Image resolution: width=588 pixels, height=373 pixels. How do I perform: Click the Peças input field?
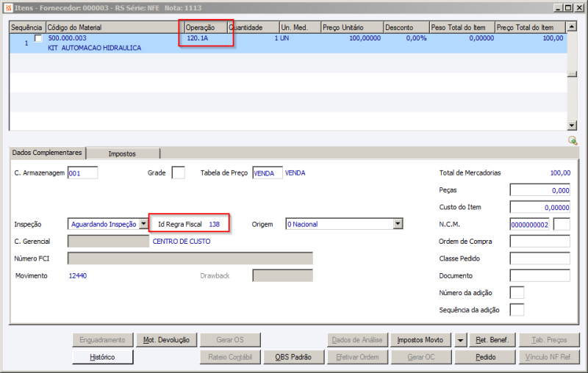539,190
